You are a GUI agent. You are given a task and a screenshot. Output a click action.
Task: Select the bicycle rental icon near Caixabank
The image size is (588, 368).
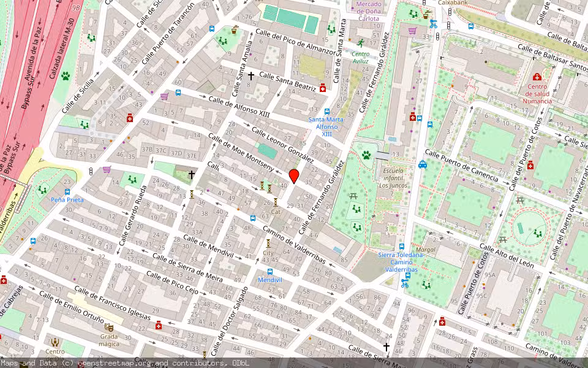click(x=434, y=25)
